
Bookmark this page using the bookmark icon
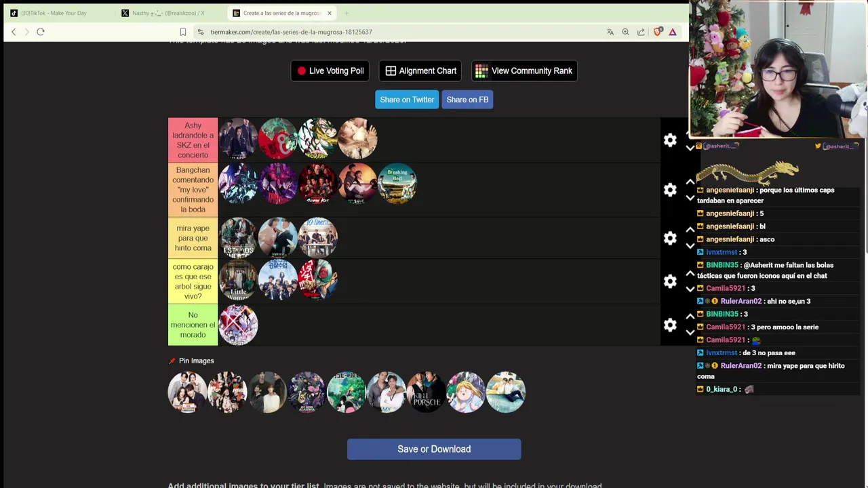[x=183, y=32]
